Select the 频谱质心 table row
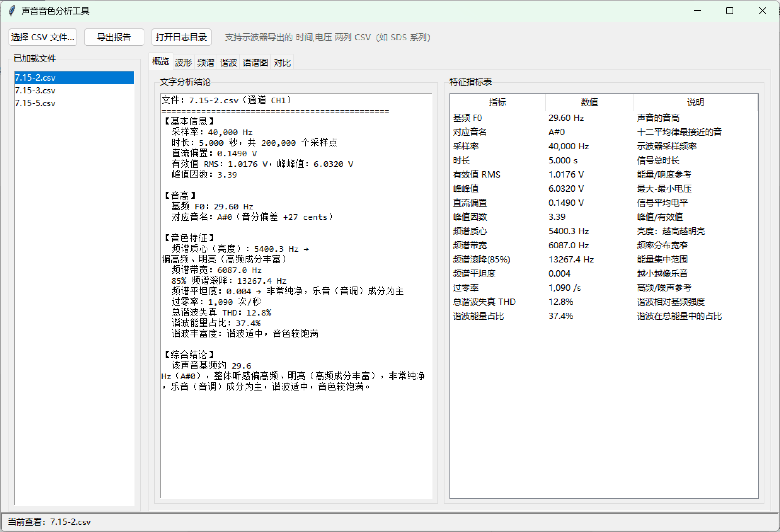This screenshot has width=780, height=532. point(604,231)
